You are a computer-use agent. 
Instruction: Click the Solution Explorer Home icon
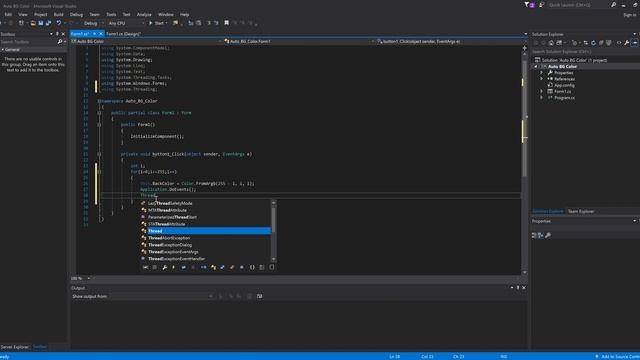551,43
